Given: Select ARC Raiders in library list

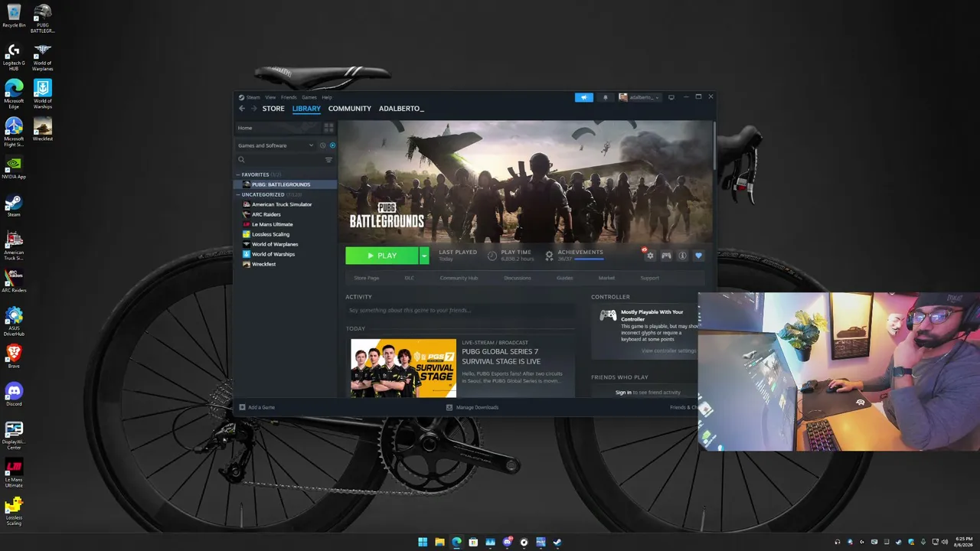Looking at the screenshot, I should (x=285, y=214).
